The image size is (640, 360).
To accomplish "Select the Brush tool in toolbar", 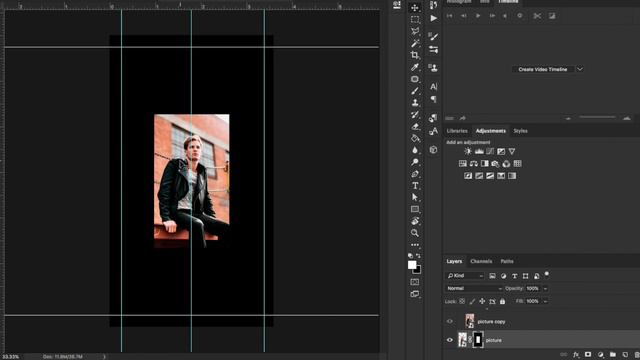I will (x=415, y=91).
